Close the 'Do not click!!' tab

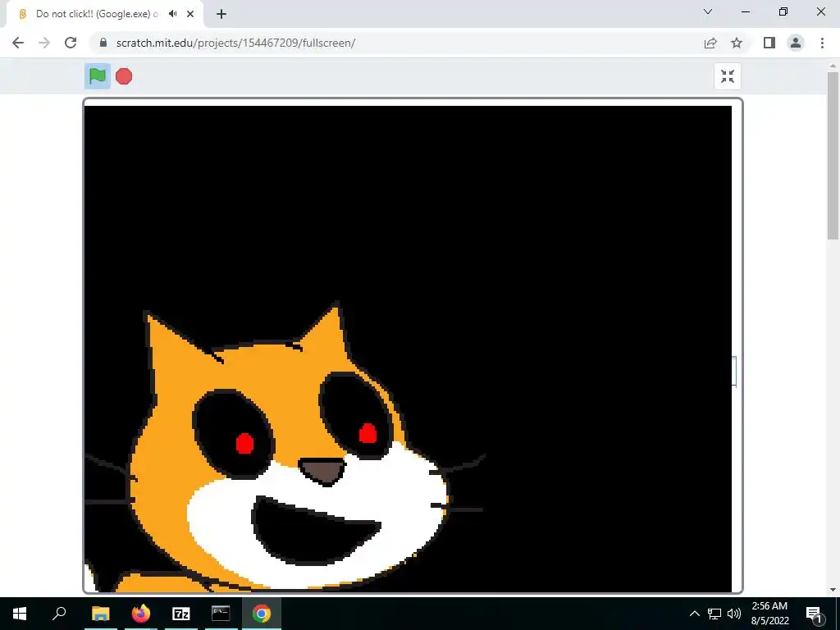click(190, 14)
